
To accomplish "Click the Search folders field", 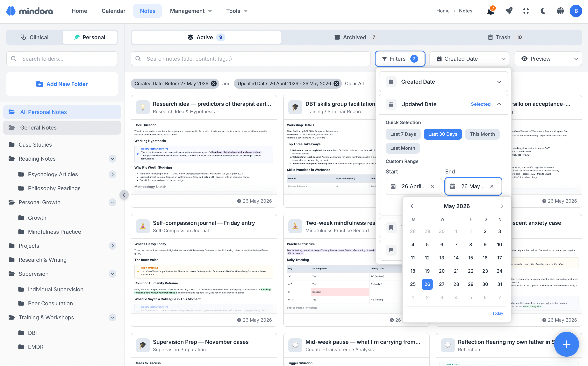I will coord(62,59).
